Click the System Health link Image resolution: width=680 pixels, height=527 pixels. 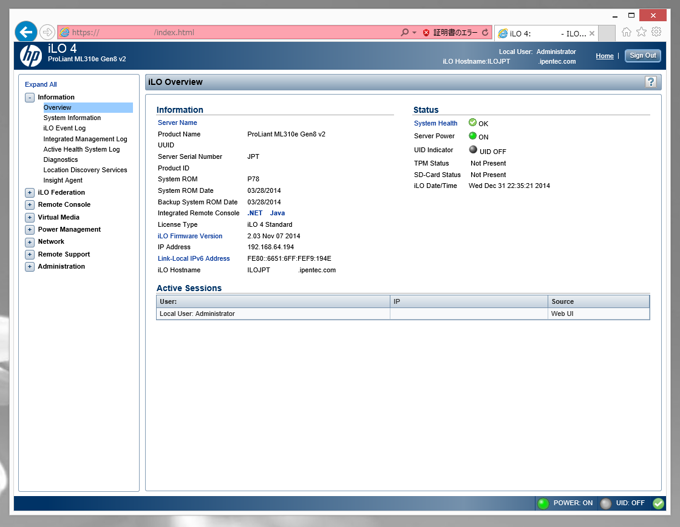435,123
